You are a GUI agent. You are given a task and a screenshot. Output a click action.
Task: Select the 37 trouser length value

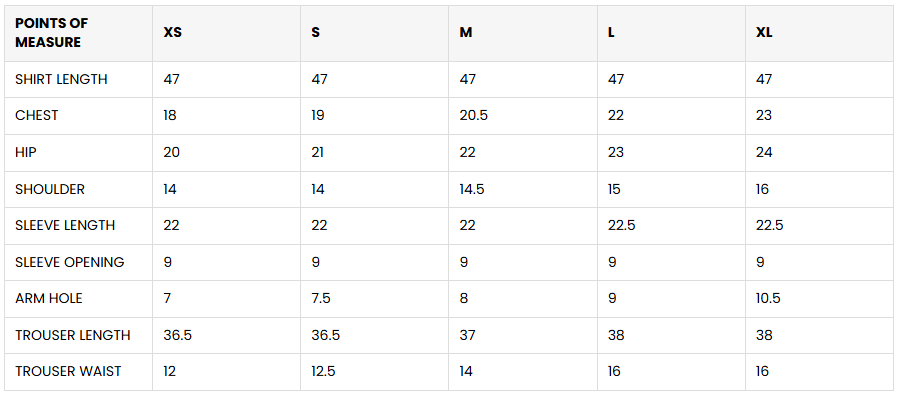[468, 335]
